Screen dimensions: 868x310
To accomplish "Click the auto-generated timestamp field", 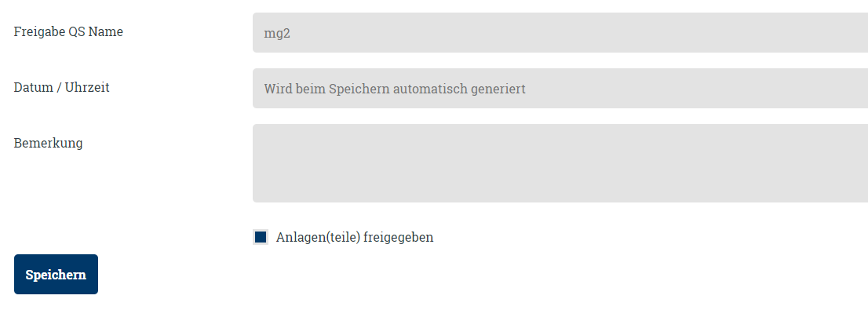I will (x=560, y=88).
